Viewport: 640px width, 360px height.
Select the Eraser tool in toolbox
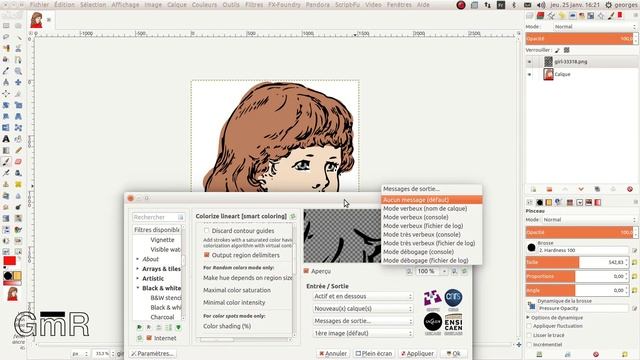[18, 162]
